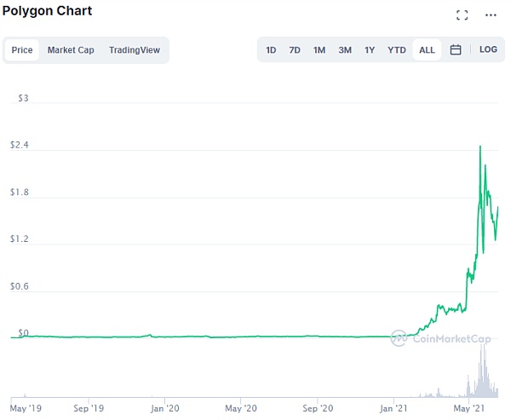Open the calendar date range picker
Image resolution: width=511 pixels, height=420 pixels.
click(x=456, y=50)
